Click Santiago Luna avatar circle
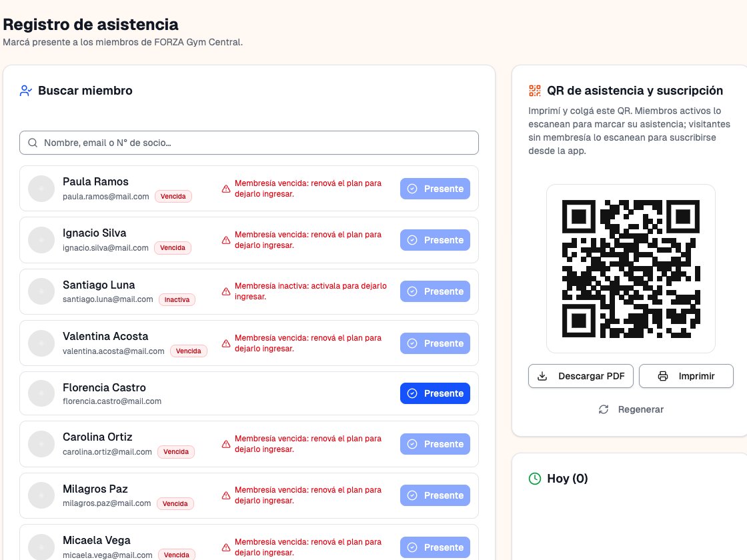Viewport: 747px width, 560px height. 41,291
